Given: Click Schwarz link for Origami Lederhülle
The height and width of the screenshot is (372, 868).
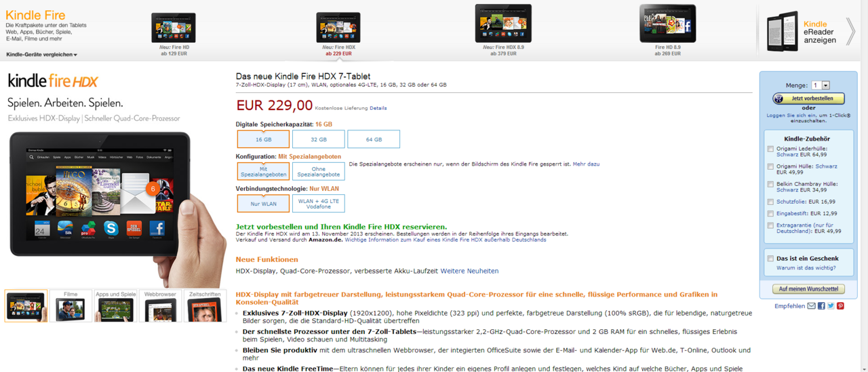Looking at the screenshot, I should [788, 155].
